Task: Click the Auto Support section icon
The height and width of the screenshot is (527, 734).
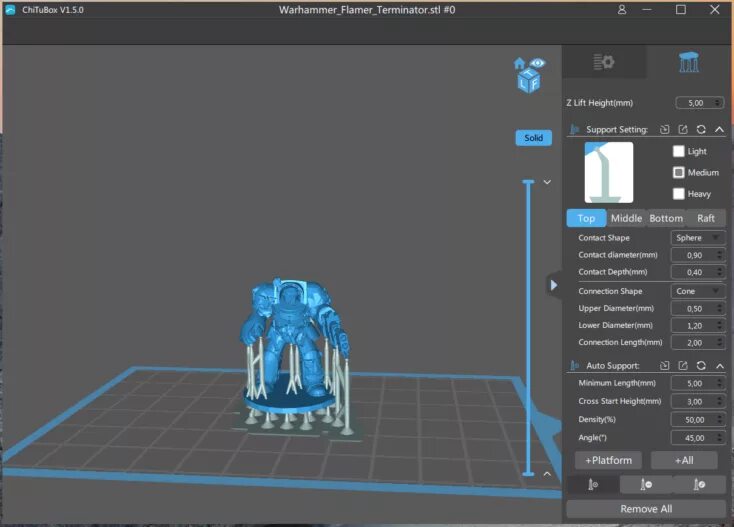Action: (x=575, y=366)
